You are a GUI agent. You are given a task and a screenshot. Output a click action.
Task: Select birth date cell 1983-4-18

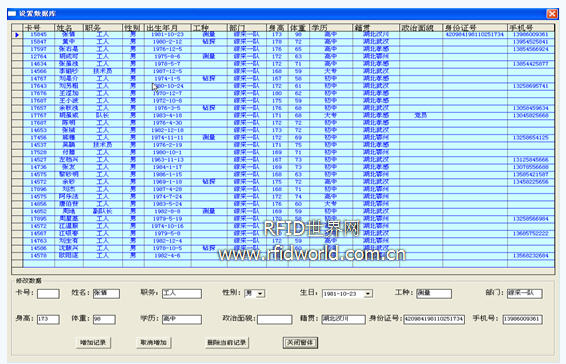[x=167, y=116]
